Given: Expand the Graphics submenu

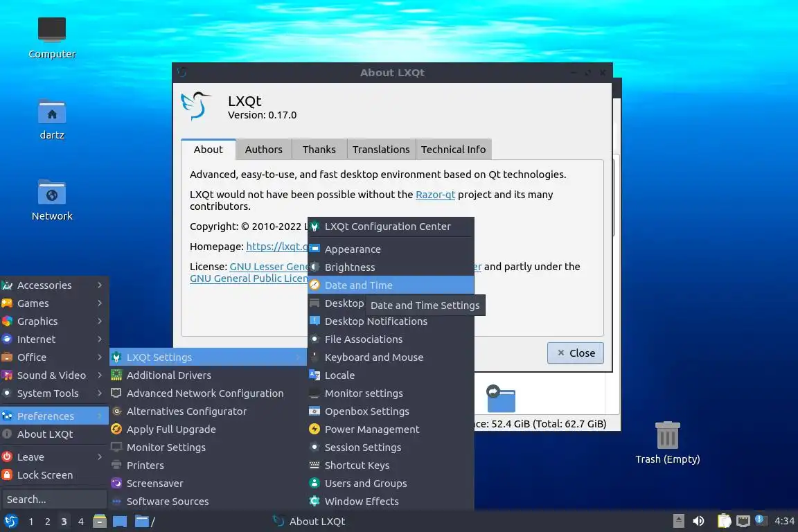Looking at the screenshot, I should pos(55,321).
